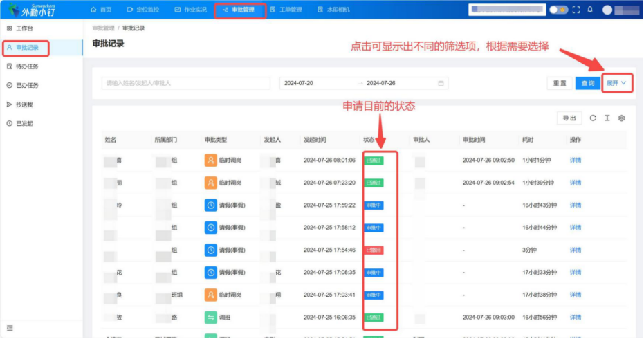Screen dimensions: 644x339
Task: Open 详情 for 17:54:46 row
Action: click(576, 250)
